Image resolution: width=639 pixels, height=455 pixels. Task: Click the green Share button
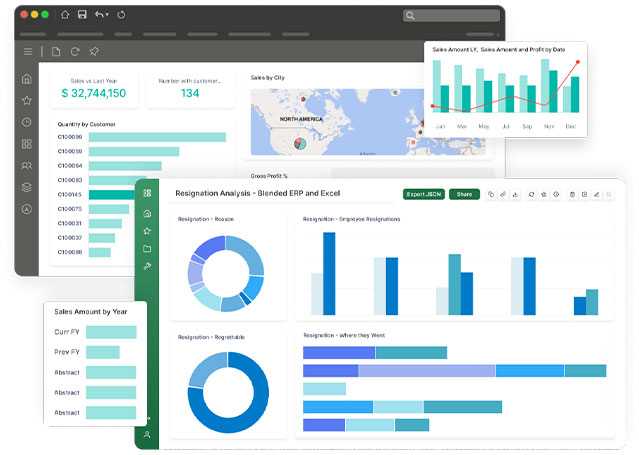coord(464,194)
